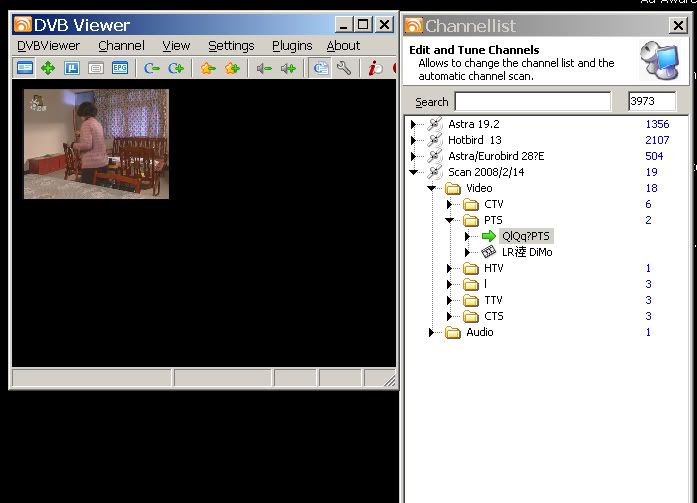Click the 3973 channel count field
This screenshot has height=503, width=697.
[x=652, y=101]
